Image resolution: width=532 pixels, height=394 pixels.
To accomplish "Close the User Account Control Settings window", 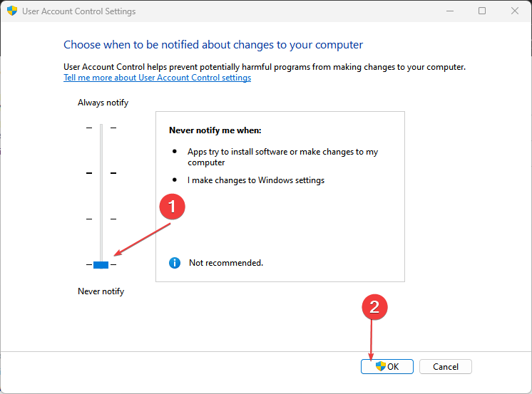I will [x=515, y=11].
